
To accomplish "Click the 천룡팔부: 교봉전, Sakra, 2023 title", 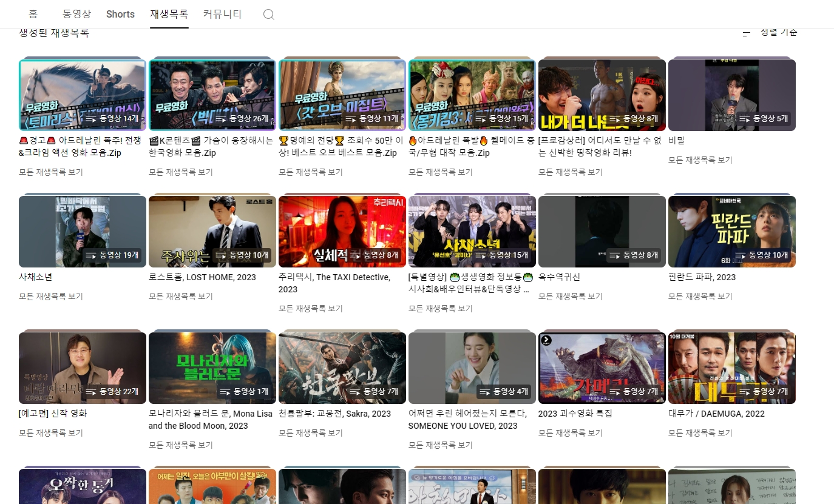I will pos(334,414).
